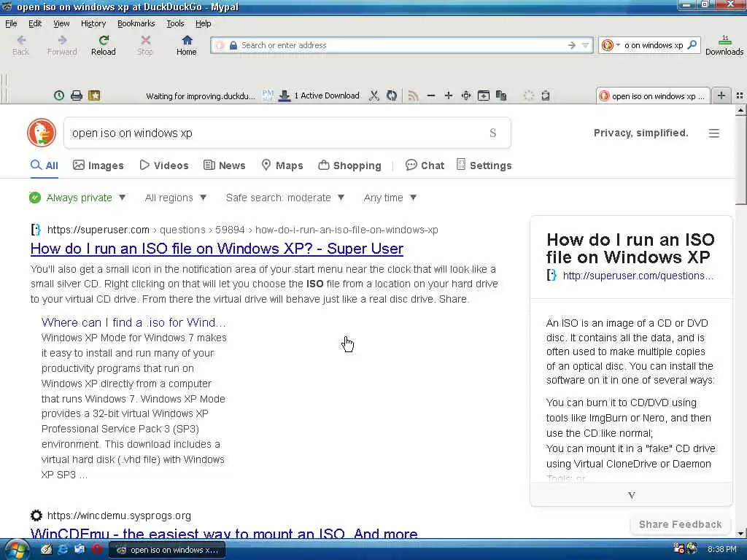This screenshot has width=747, height=560.
Task: Open the Bookmarks menu
Action: click(x=136, y=23)
